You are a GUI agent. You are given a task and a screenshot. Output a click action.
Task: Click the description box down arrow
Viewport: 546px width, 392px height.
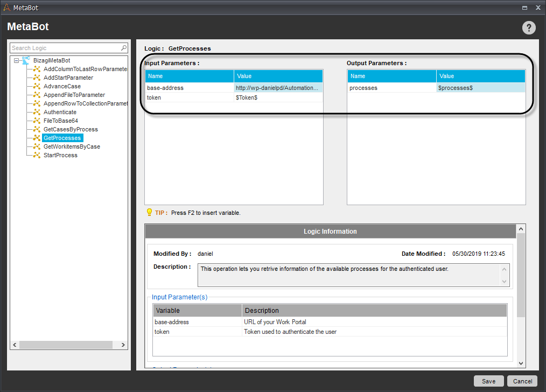click(504, 281)
